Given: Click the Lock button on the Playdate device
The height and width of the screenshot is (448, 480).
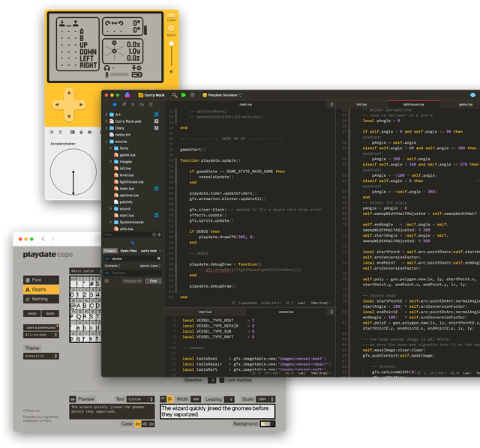Looking at the screenshot, I should pyautogui.click(x=171, y=15).
